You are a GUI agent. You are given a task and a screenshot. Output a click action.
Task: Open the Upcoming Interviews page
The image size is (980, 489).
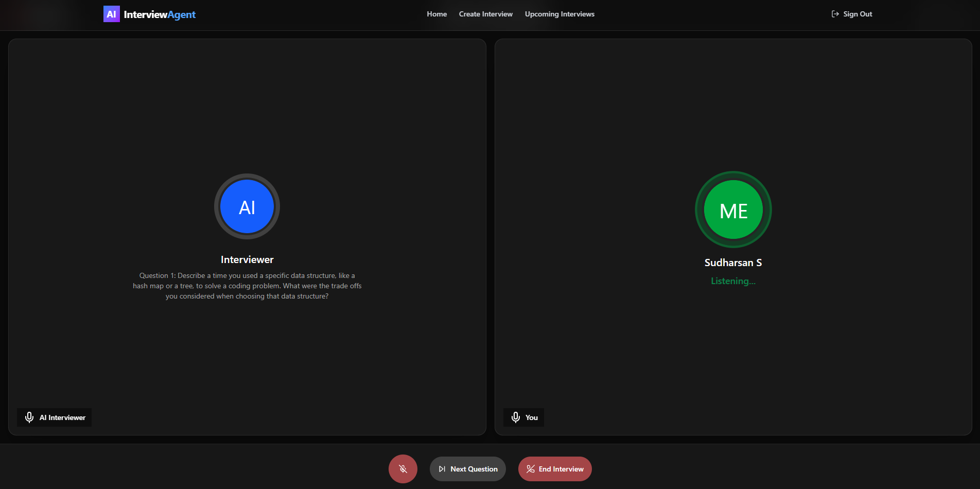coord(559,14)
